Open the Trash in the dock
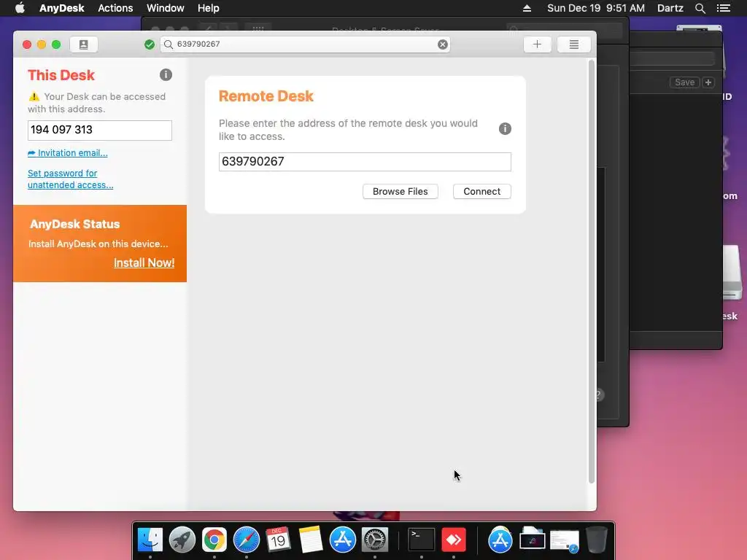Screen dimensions: 747x560 tap(597, 540)
